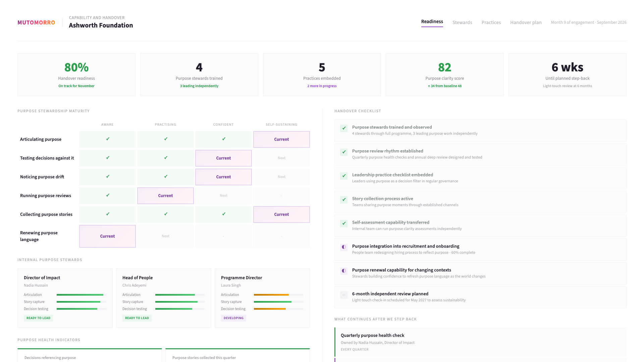Open the Practices tab
This screenshot has height=362, width=644.
pos(491,22)
